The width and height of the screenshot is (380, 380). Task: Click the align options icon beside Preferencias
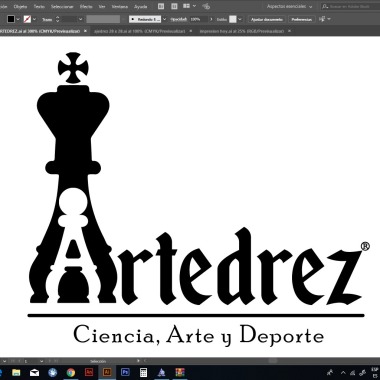(322, 19)
